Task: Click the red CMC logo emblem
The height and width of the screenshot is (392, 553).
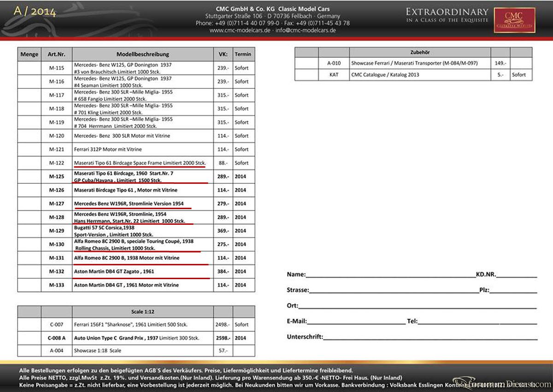Action: click(514, 20)
